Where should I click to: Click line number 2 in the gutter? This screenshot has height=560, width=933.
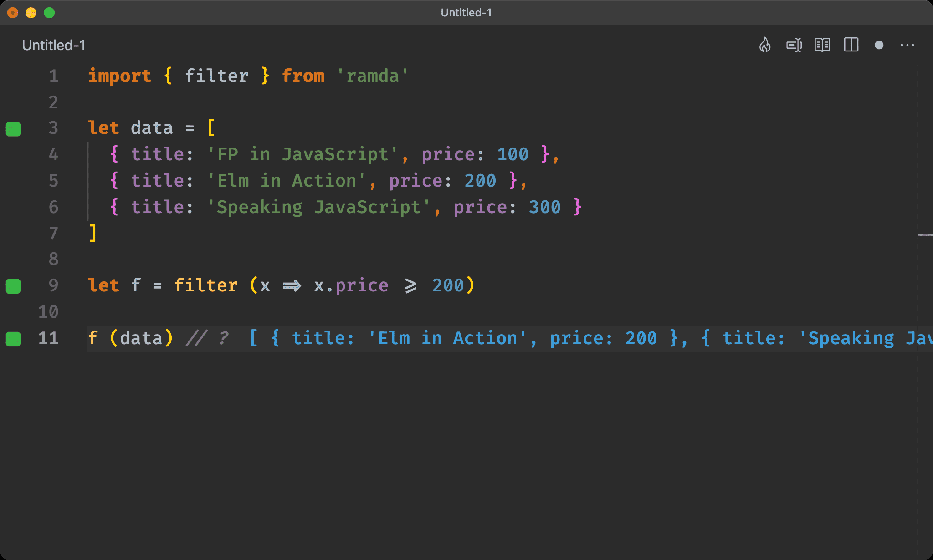53,102
